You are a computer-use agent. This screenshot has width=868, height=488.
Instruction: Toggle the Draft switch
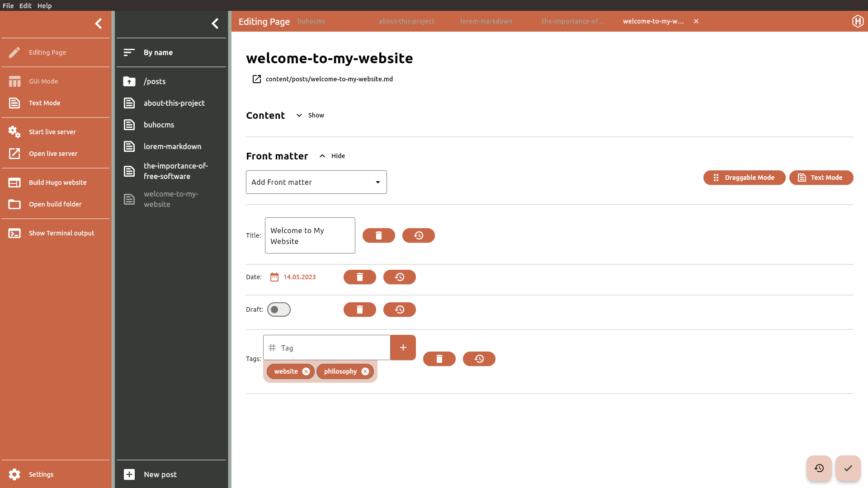click(278, 310)
